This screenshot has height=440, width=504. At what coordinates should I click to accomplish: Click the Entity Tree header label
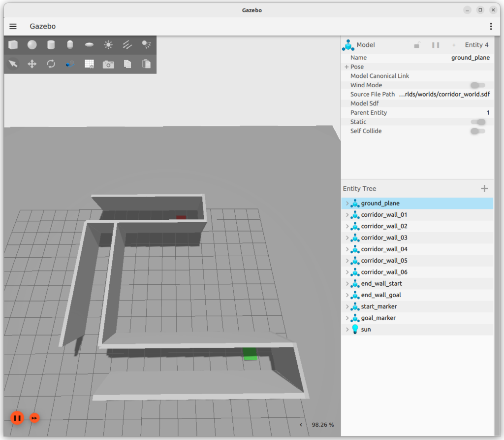[359, 189]
